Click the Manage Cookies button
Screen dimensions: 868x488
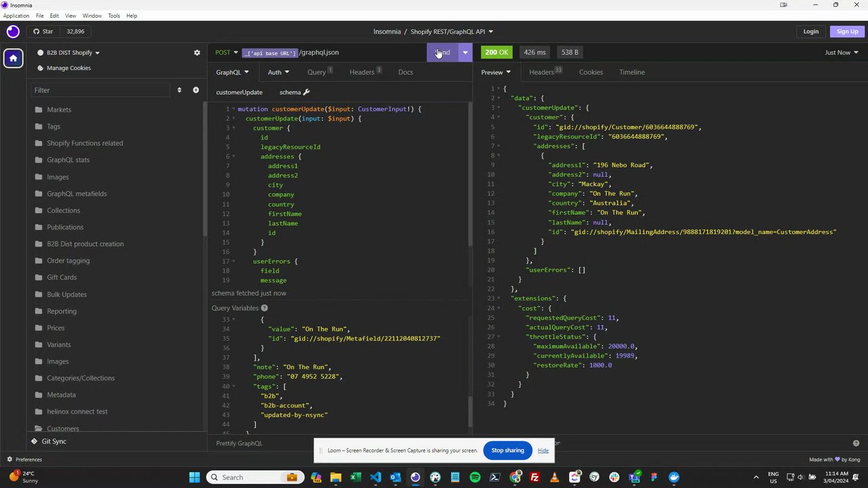[64, 68]
